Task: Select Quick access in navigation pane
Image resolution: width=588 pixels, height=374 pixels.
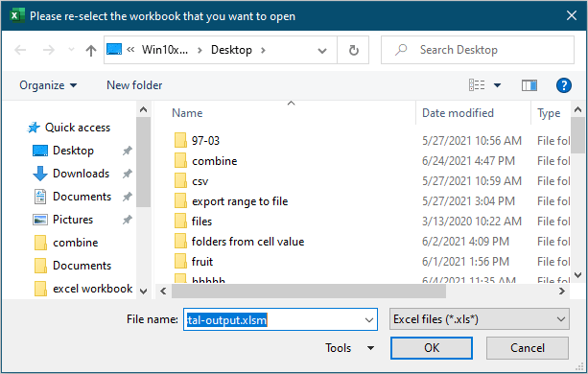Action: click(78, 128)
